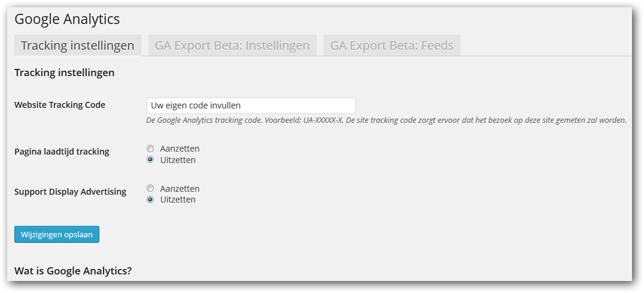Select Uitzetten for Pagina laadtijd tracking
The image size is (644, 293).
pos(150,160)
